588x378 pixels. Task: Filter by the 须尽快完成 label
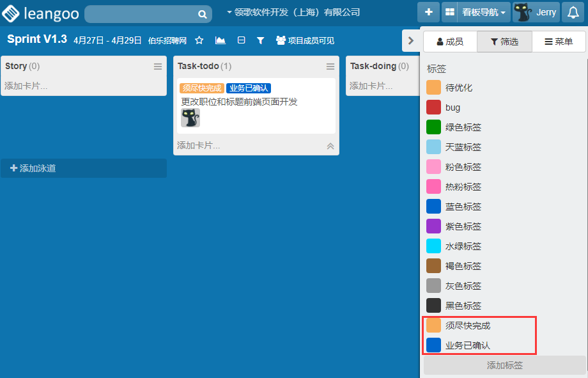tap(467, 326)
